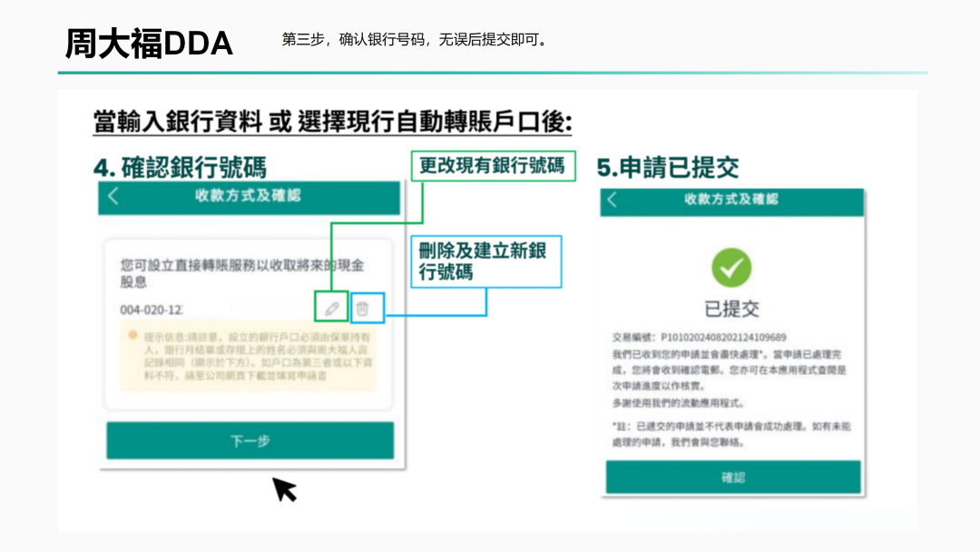Click the 刪除及建立新銀行號碼 label
This screenshot has width=980, height=552.
point(486,261)
